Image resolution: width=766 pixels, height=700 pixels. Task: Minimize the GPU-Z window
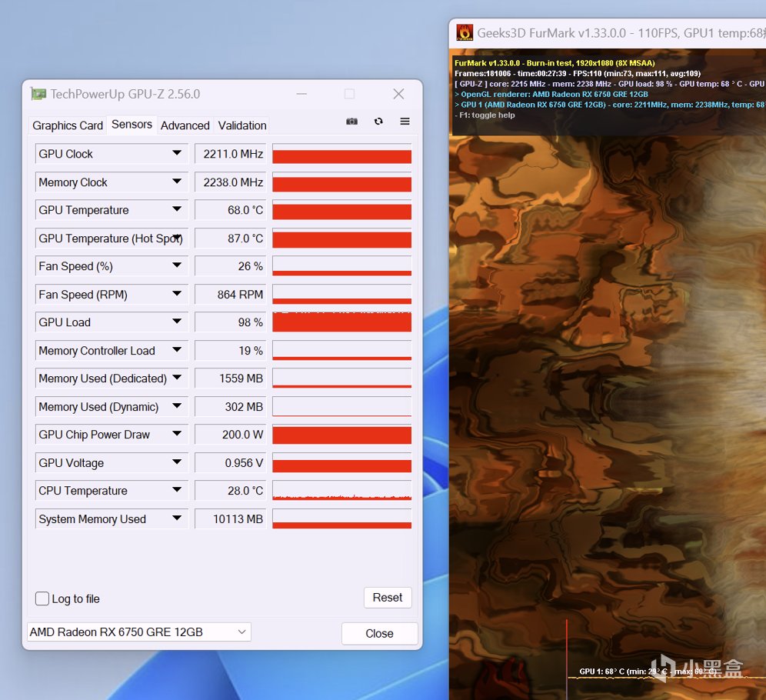pos(302,94)
